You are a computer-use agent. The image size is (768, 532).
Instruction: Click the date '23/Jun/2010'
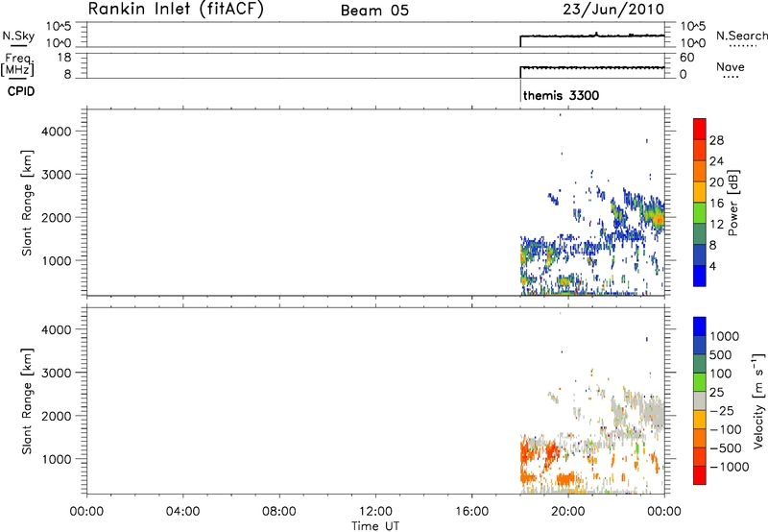(613, 10)
